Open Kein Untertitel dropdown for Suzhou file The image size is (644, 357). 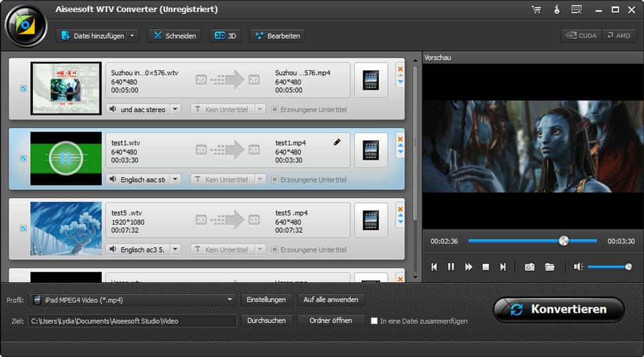coord(260,109)
